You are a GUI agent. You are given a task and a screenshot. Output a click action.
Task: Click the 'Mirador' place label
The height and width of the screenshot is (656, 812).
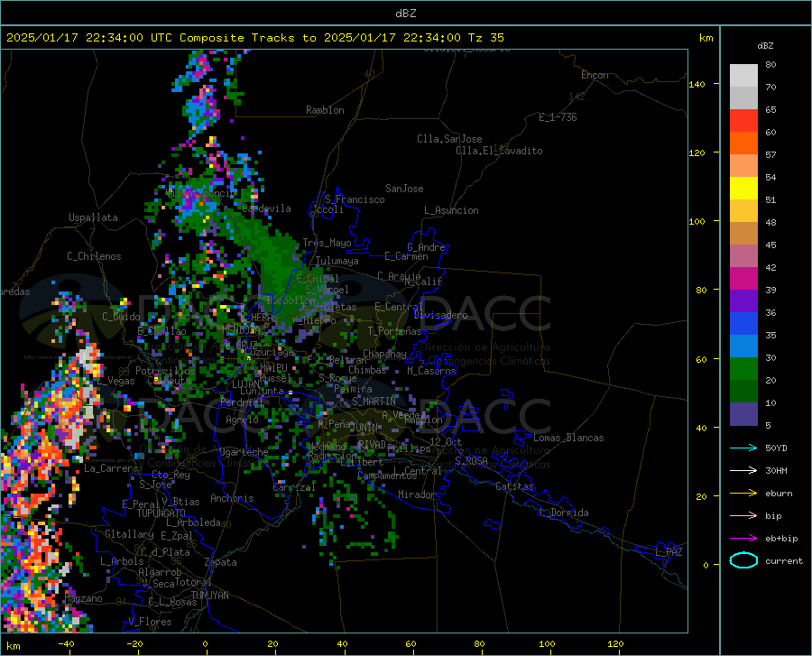417,494
